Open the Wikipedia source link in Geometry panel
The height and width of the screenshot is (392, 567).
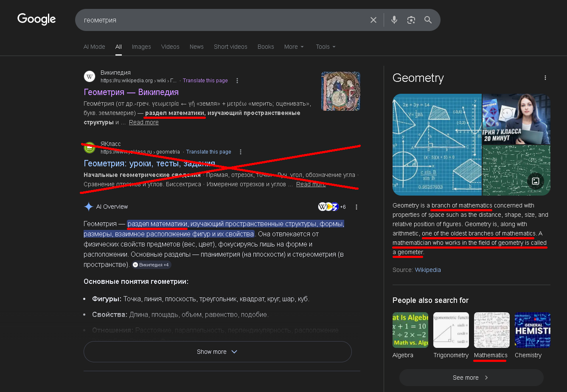[x=428, y=270]
